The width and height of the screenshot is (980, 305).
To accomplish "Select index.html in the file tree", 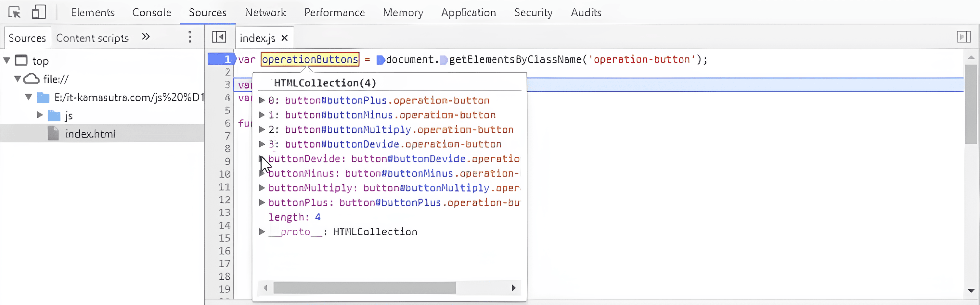I will [90, 134].
